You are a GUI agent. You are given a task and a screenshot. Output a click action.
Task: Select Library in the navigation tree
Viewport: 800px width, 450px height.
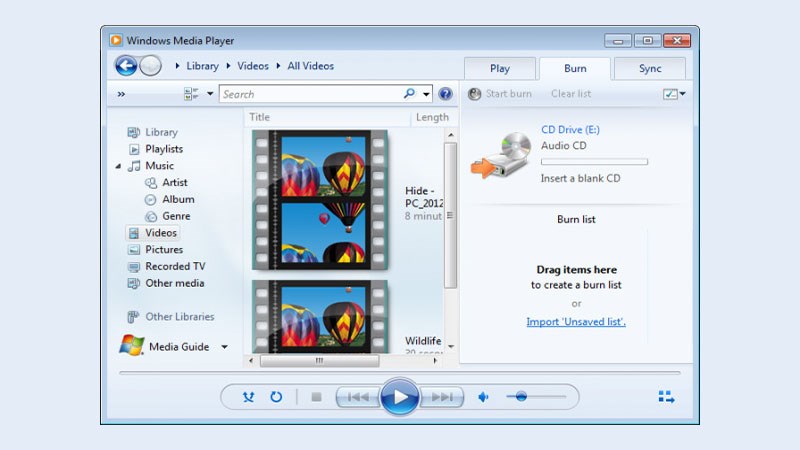pos(161,132)
